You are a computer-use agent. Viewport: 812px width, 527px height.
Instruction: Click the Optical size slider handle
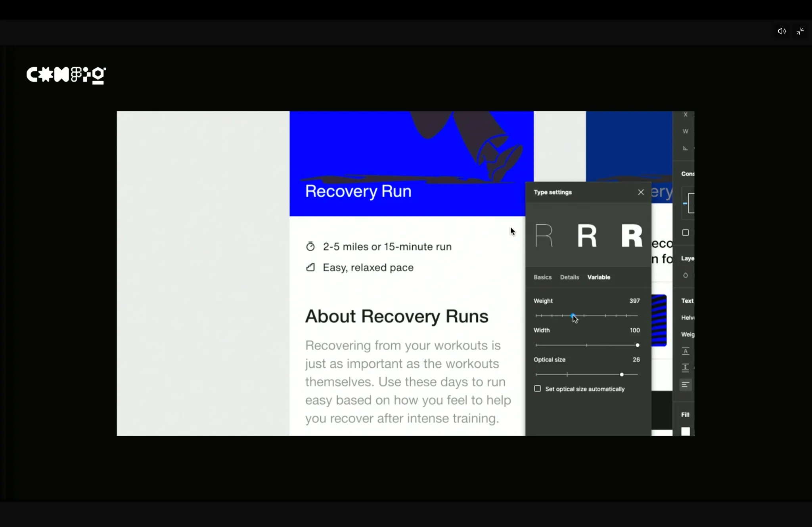[x=622, y=374]
